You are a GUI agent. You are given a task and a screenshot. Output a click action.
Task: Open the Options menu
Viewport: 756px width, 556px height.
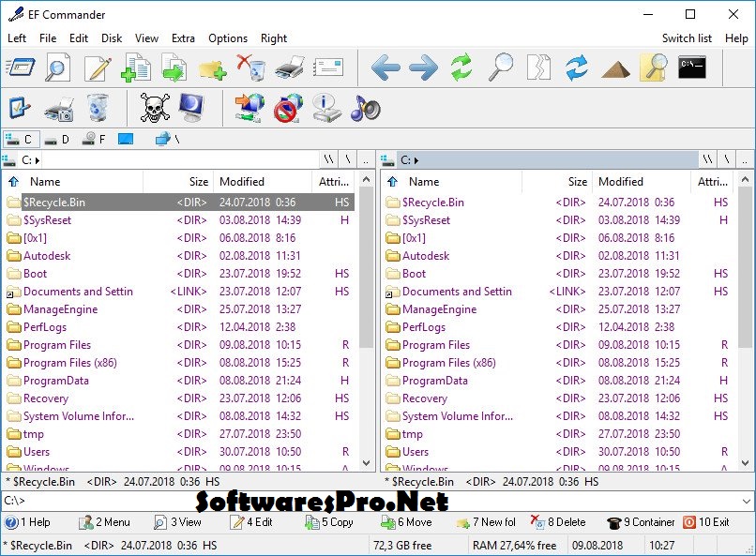pyautogui.click(x=227, y=38)
